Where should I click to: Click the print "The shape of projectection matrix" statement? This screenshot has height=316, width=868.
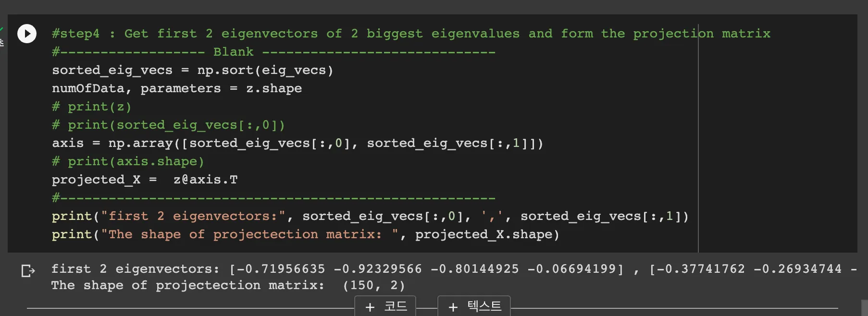point(305,234)
